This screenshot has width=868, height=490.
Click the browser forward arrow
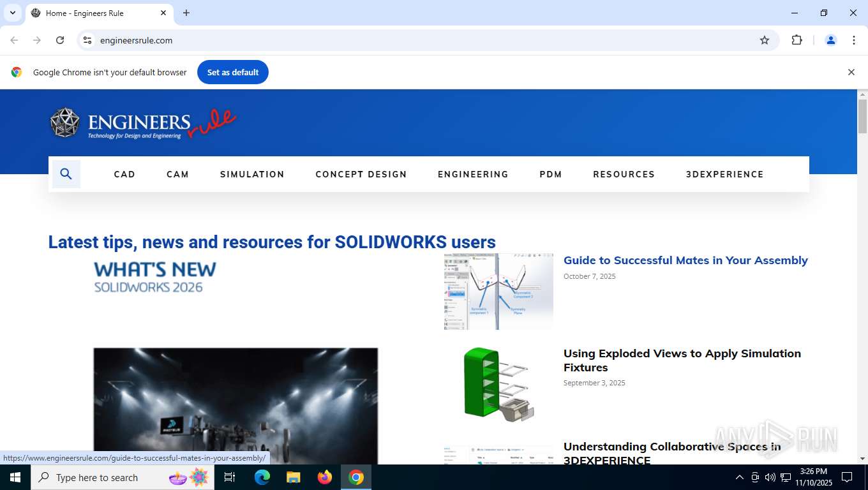coord(37,40)
